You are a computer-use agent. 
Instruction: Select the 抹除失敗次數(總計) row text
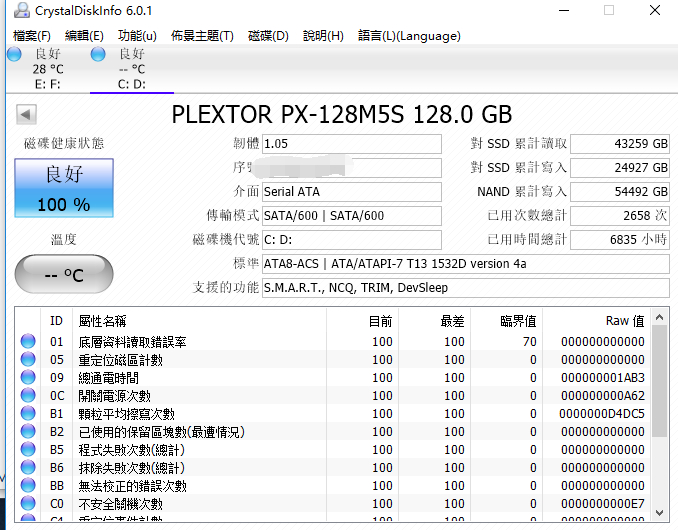[x=131, y=468]
